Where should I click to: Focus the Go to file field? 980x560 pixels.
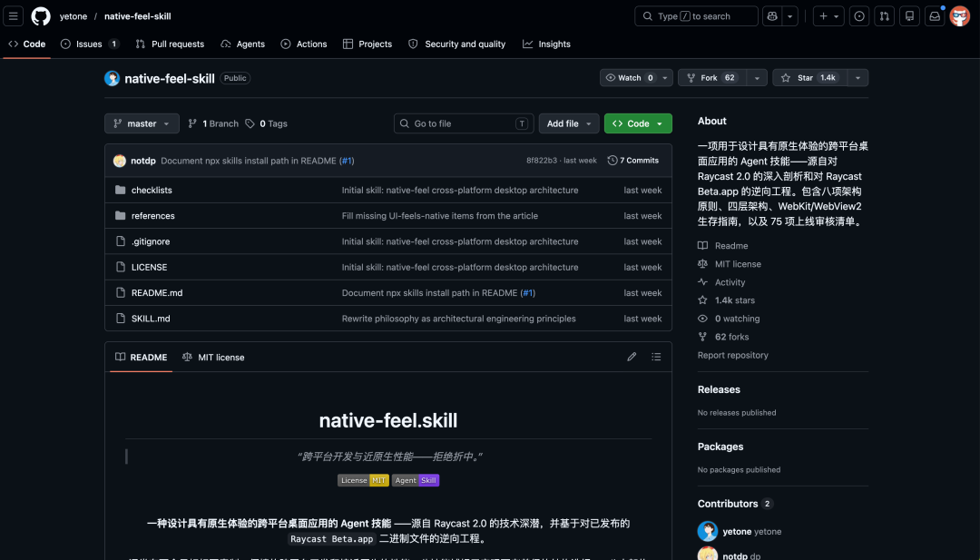tap(464, 123)
